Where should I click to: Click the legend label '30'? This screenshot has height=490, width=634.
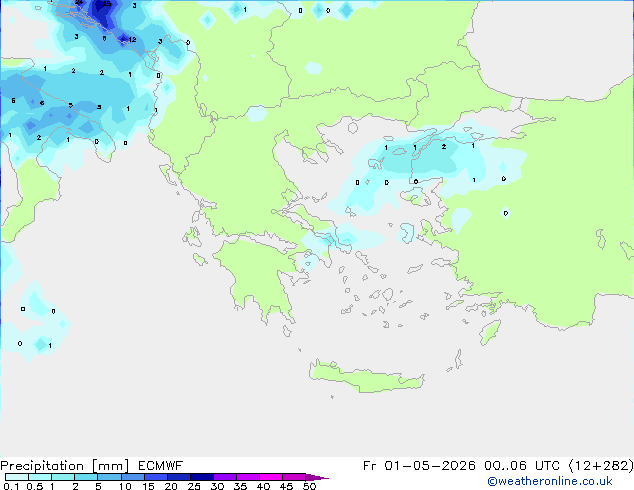click(217, 486)
